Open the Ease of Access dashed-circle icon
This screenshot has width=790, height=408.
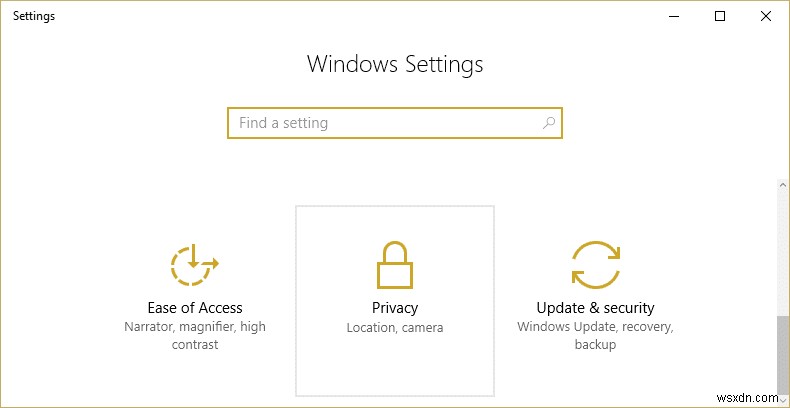click(x=194, y=266)
